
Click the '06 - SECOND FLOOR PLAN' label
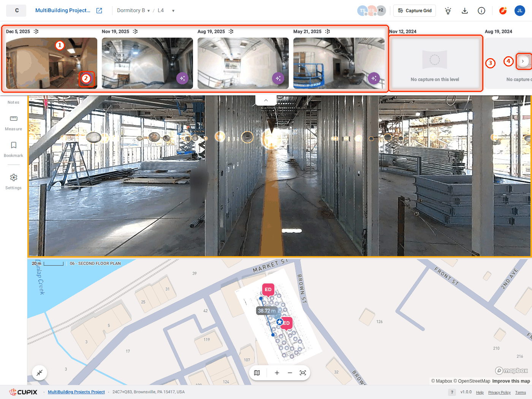coord(95,263)
